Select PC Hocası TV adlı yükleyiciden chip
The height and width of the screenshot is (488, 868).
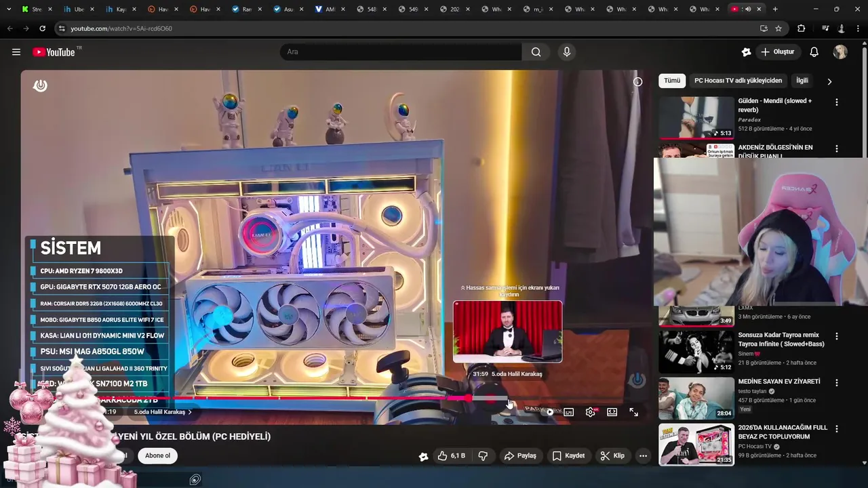(738, 81)
